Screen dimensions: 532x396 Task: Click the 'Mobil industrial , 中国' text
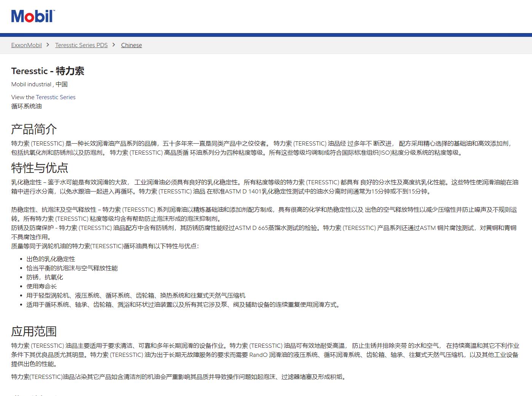click(40, 84)
